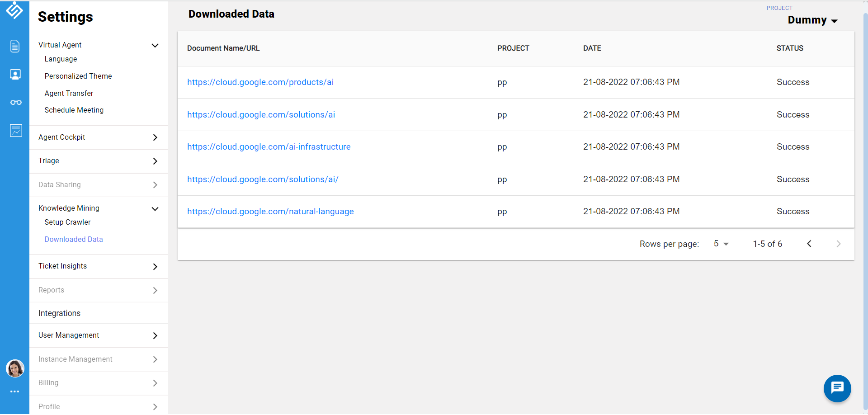Viewport: 868px width, 415px height.
Task: Open the analytics chart icon in sidebar
Action: point(16,131)
